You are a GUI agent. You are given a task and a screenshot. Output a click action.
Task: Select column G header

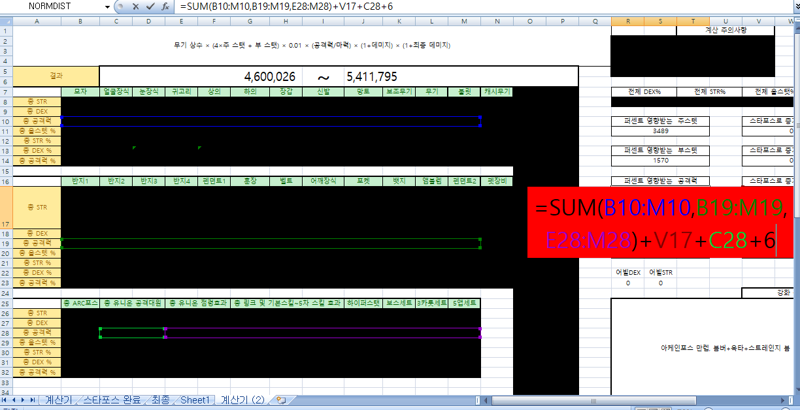(250, 21)
